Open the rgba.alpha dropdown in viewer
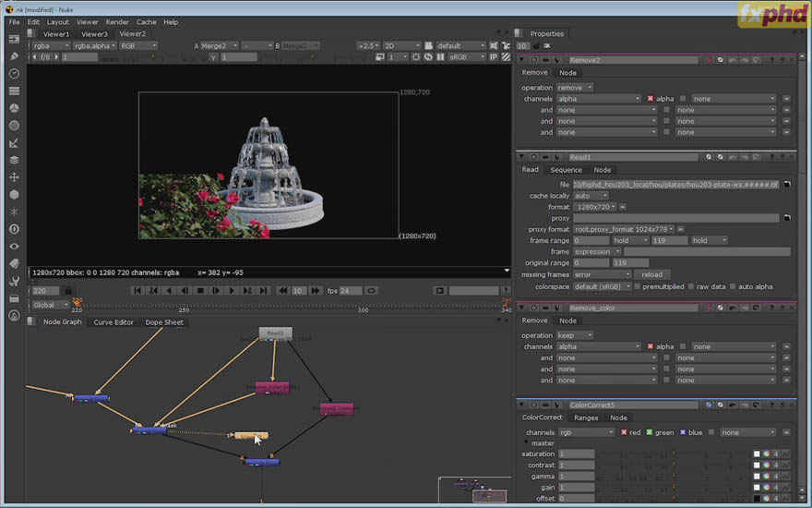Viewport: 812px width, 508px height. (x=94, y=45)
